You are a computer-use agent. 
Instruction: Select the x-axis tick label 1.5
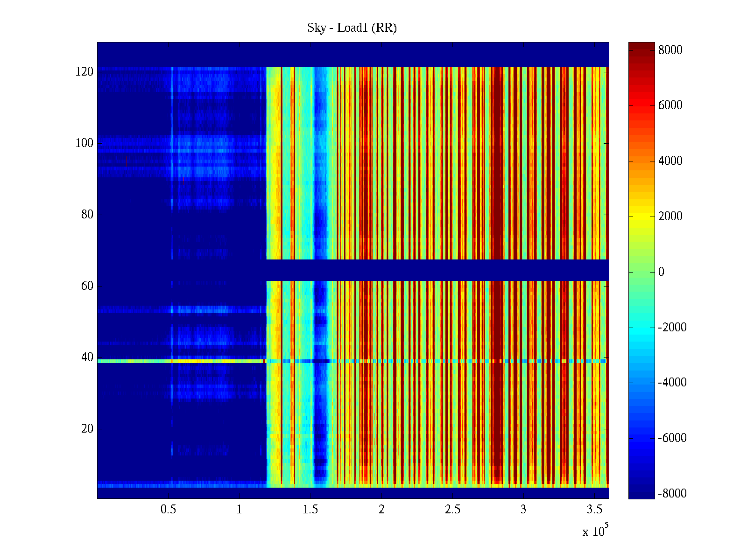click(x=310, y=510)
